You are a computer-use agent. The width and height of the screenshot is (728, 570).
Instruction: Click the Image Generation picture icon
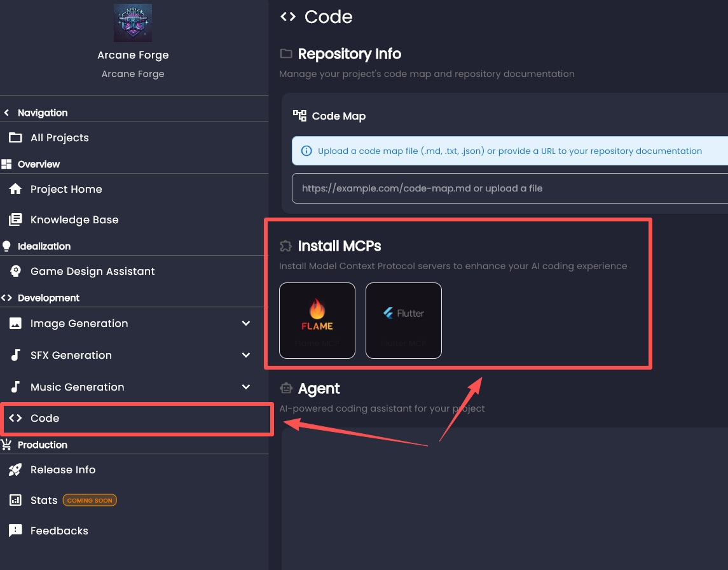(x=14, y=323)
